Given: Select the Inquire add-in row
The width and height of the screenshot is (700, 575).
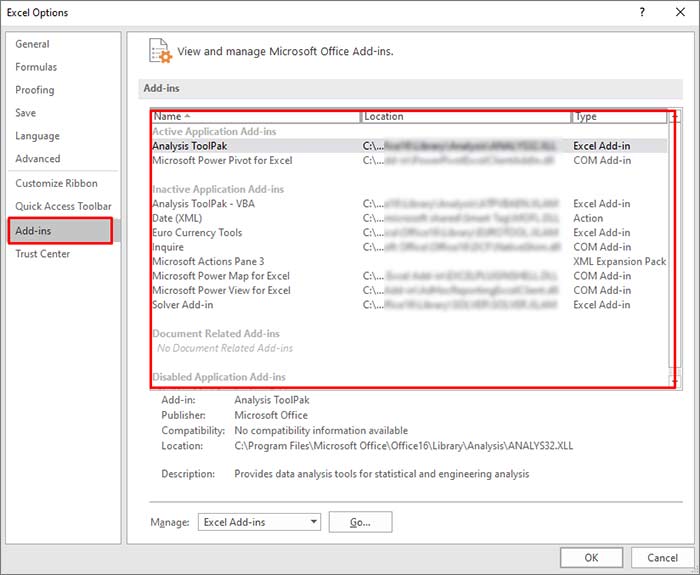Looking at the screenshot, I should [x=409, y=247].
